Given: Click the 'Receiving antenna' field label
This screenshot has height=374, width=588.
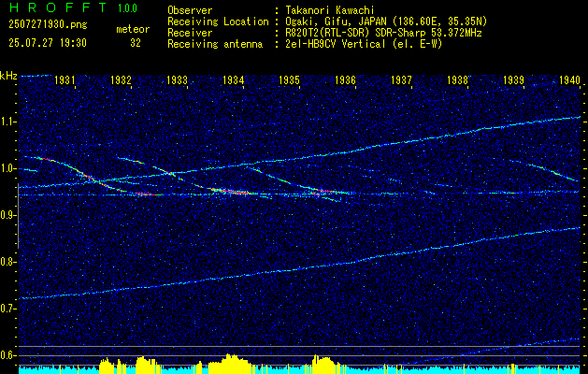Looking at the screenshot, I should coord(215,44).
